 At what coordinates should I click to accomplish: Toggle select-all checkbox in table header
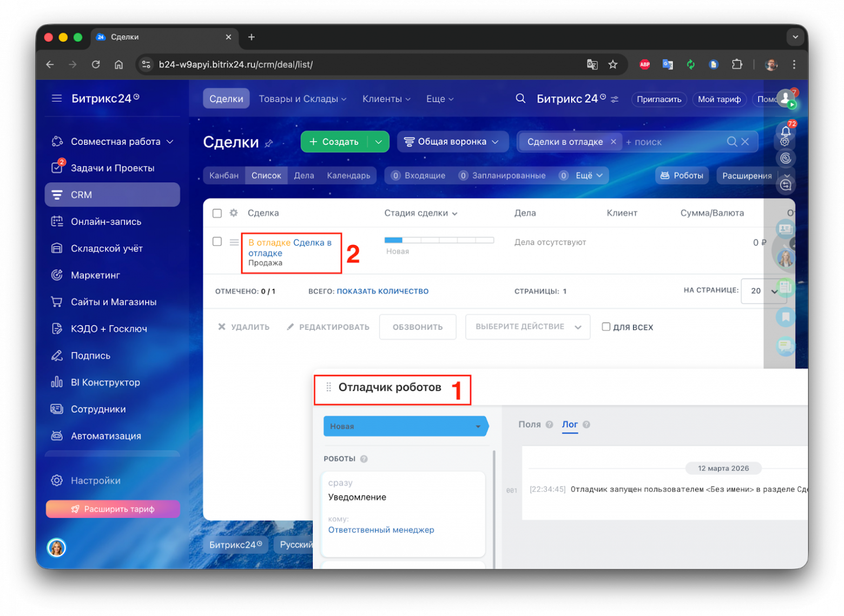(x=217, y=213)
